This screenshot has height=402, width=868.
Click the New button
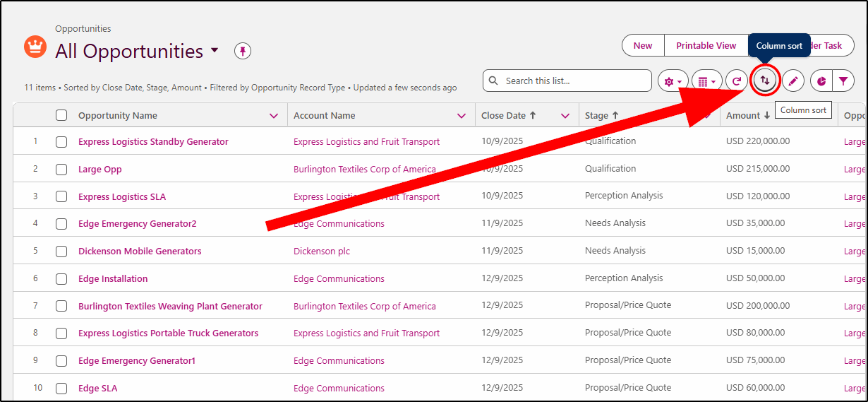tap(642, 45)
